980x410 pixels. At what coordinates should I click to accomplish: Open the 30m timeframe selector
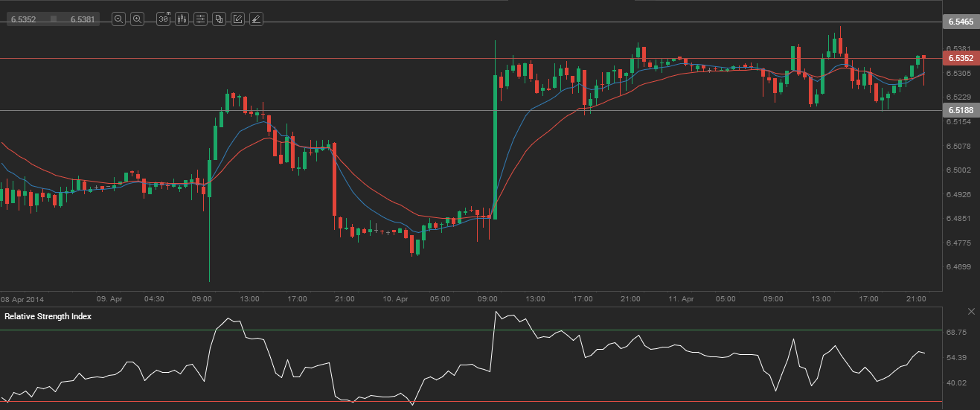(x=164, y=19)
